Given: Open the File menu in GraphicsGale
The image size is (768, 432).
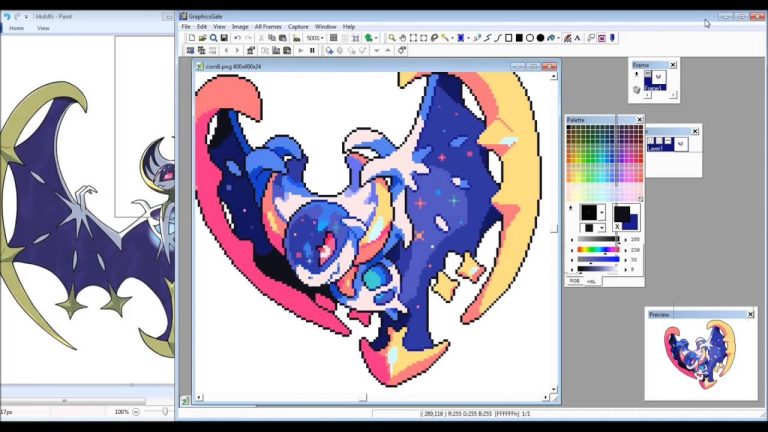Looking at the screenshot, I should pyautogui.click(x=186, y=26).
